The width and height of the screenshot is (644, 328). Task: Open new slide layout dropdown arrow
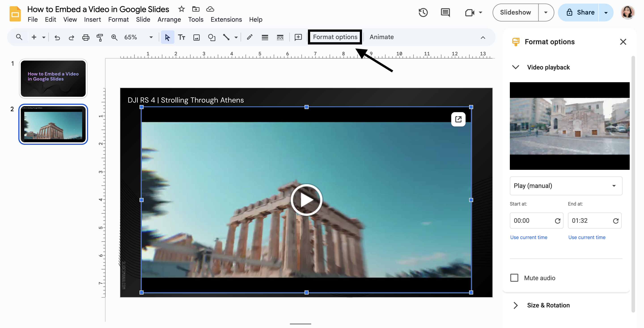[x=44, y=38]
